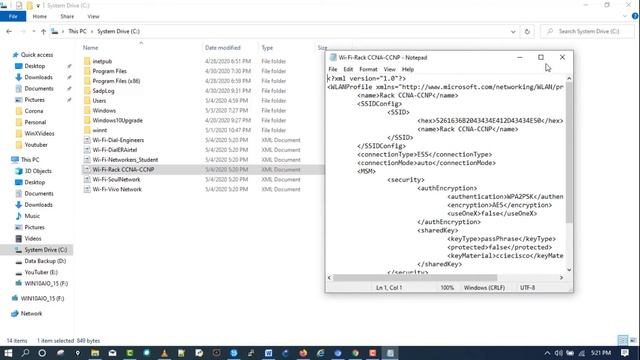Open Data Backup (D:) drive
This screenshot has height=360, width=640.
45,261
